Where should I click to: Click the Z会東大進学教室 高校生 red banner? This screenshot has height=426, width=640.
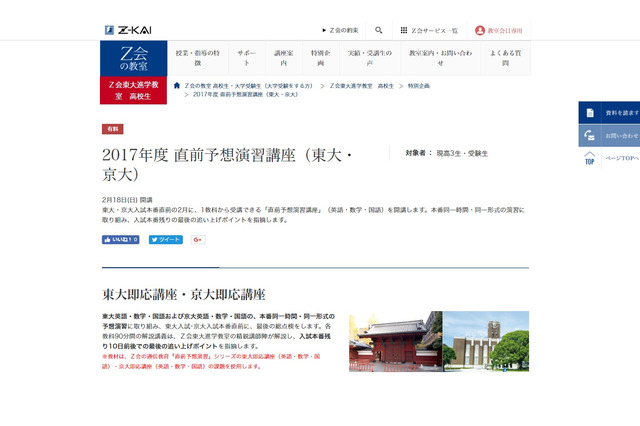[133, 90]
